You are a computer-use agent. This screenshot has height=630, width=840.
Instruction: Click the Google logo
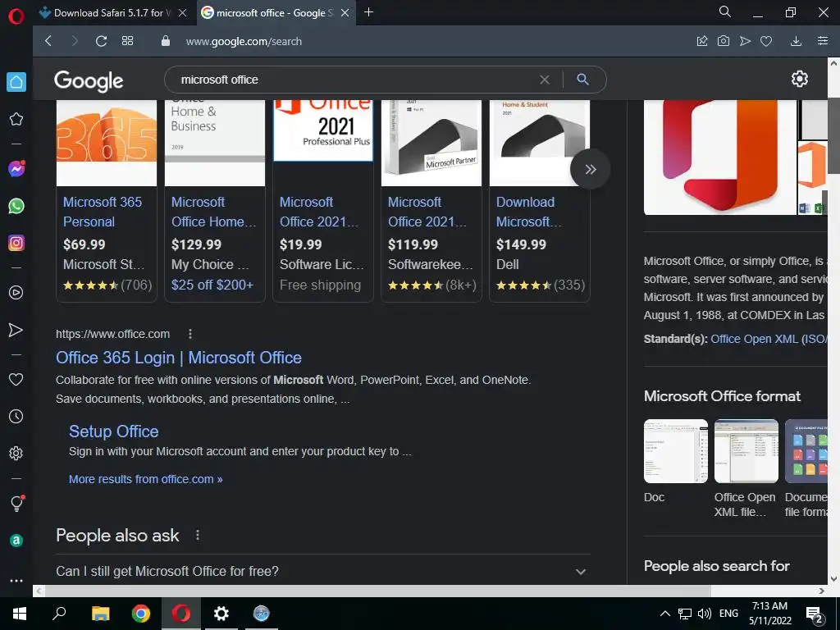89,80
